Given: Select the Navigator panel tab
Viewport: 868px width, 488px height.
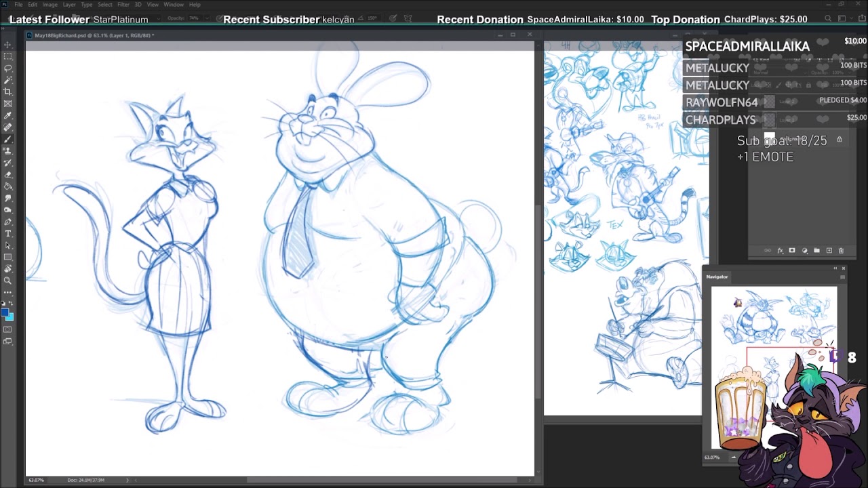Looking at the screenshot, I should (717, 277).
